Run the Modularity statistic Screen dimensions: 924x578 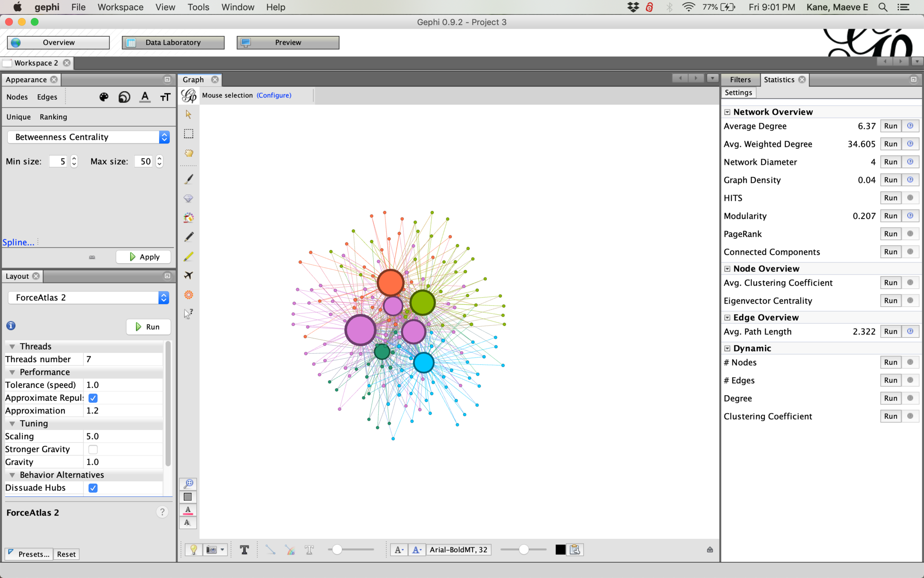[x=890, y=216]
